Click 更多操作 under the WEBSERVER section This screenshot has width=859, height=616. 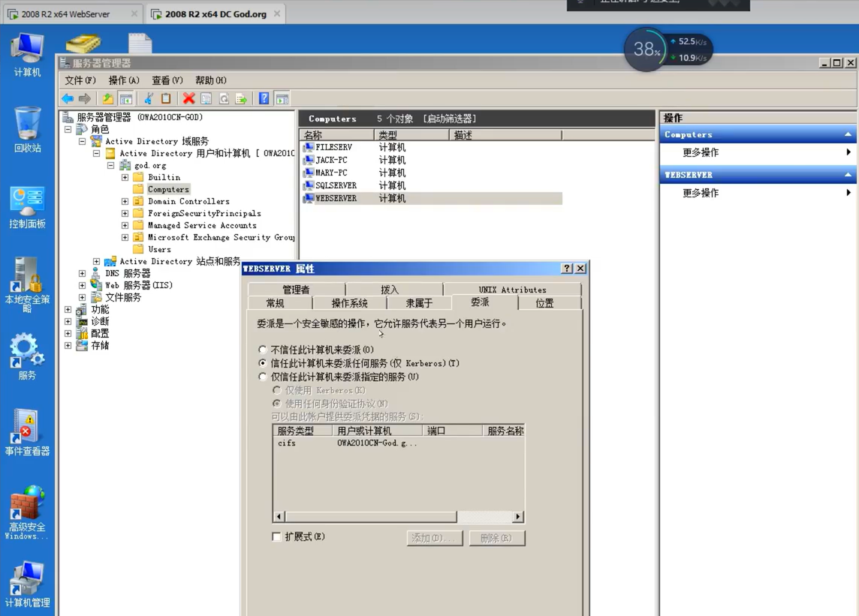pyautogui.click(x=700, y=193)
